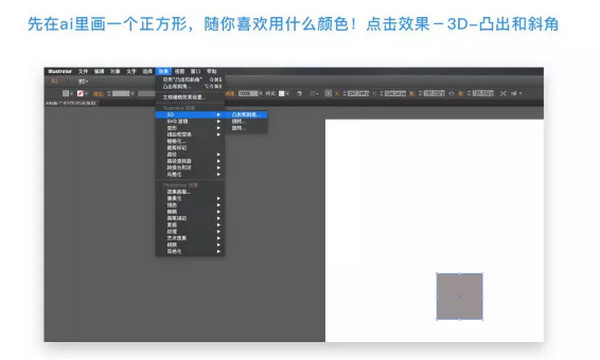Expand the 模糊 submenu

[190, 212]
